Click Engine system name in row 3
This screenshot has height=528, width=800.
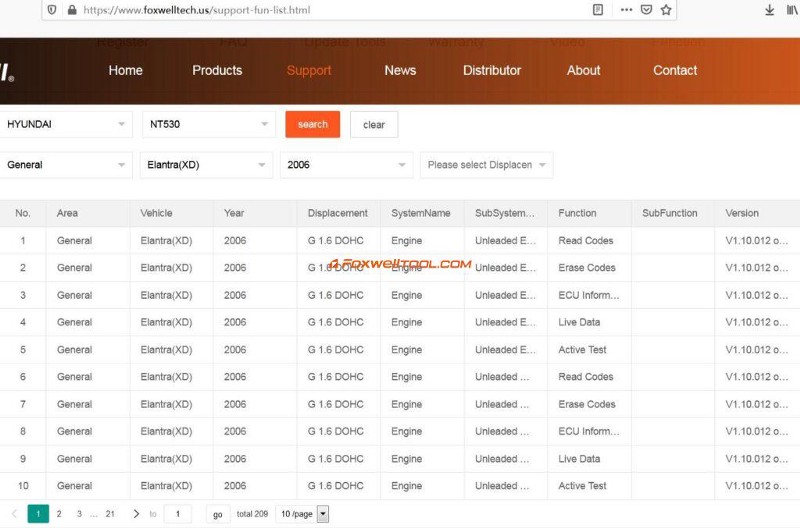pos(407,295)
